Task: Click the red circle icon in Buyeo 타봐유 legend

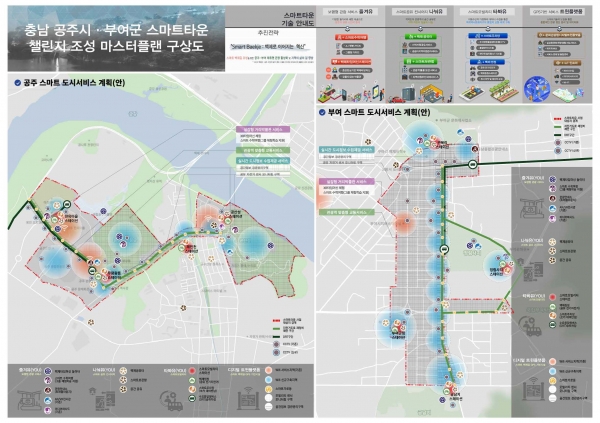Action: 553,297
